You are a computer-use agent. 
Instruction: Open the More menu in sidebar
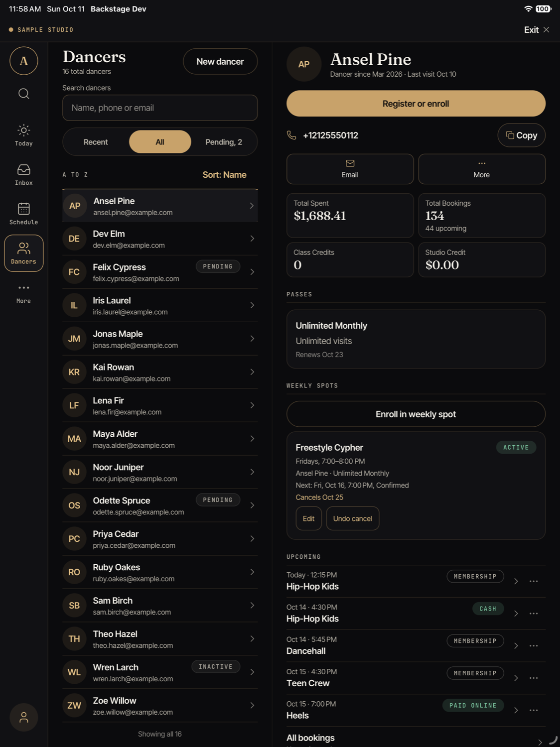tap(23, 293)
